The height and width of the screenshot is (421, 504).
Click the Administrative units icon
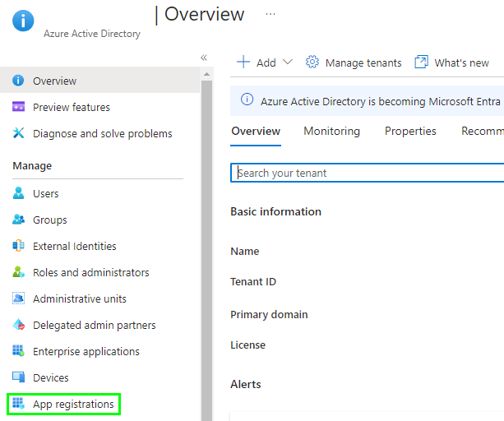(18, 298)
